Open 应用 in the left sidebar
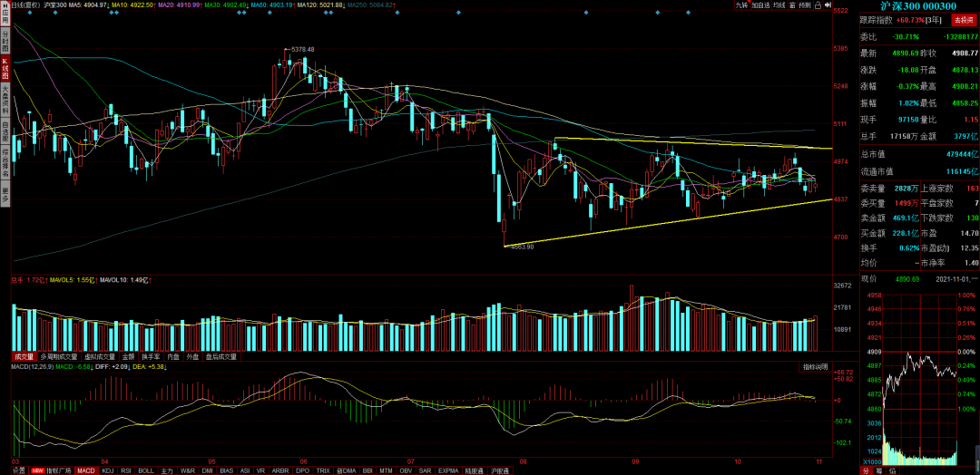The height and width of the screenshot is (475, 980). tap(5, 15)
